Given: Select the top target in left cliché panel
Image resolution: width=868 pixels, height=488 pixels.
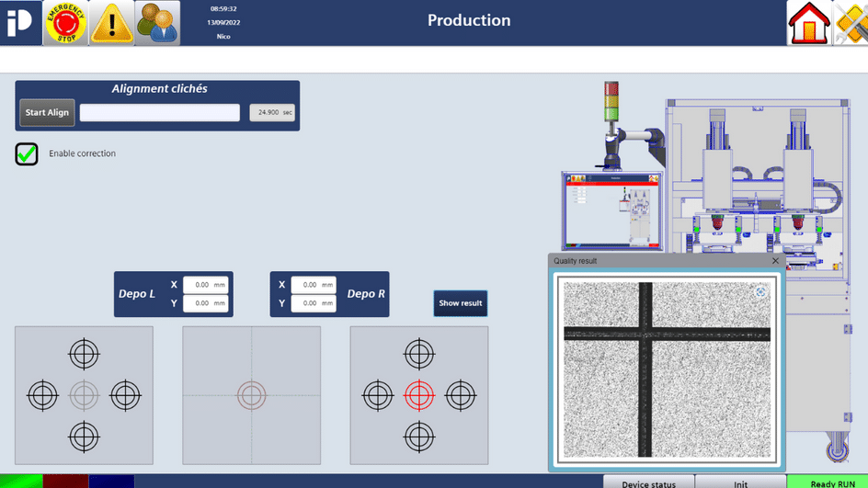Looking at the screenshot, I should [84, 353].
